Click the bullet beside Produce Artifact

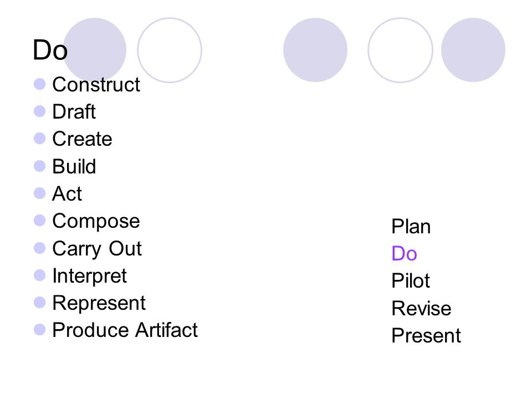click(x=40, y=330)
